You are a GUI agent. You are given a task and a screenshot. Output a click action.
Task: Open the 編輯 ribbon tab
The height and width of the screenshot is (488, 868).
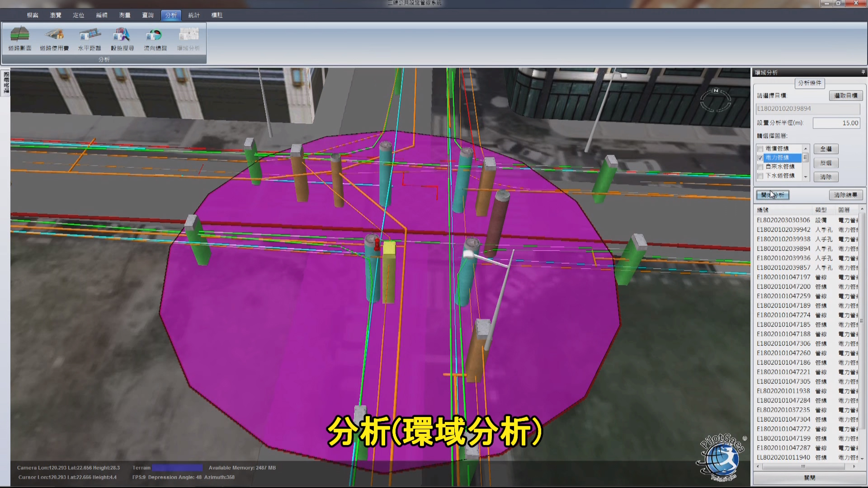[102, 15]
